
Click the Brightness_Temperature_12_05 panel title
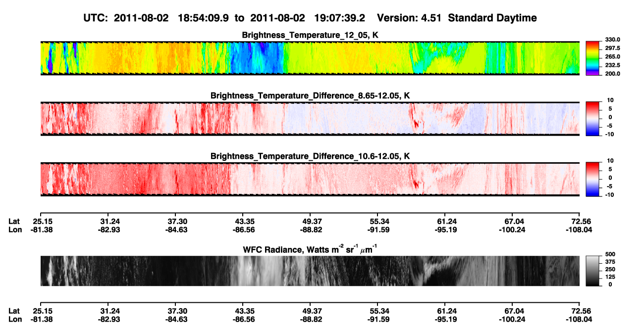[310, 35]
